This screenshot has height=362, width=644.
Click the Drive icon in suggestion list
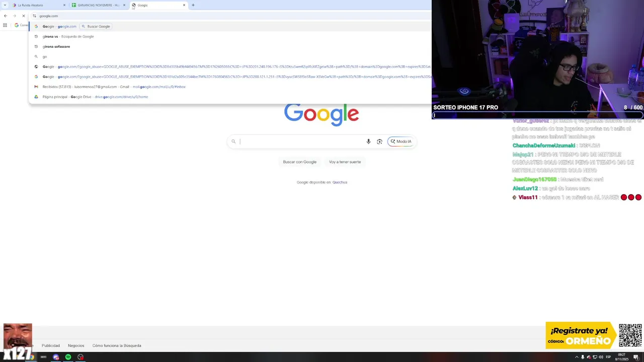36,97
